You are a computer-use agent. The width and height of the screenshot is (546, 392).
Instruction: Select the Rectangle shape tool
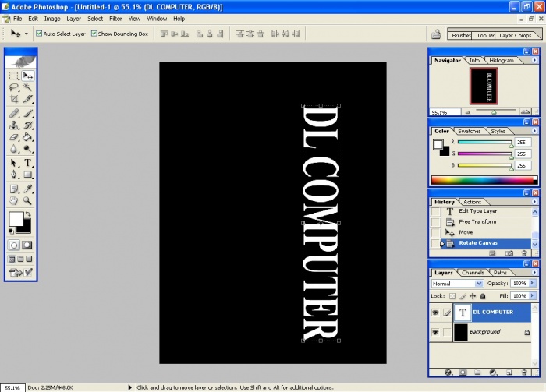(27, 175)
